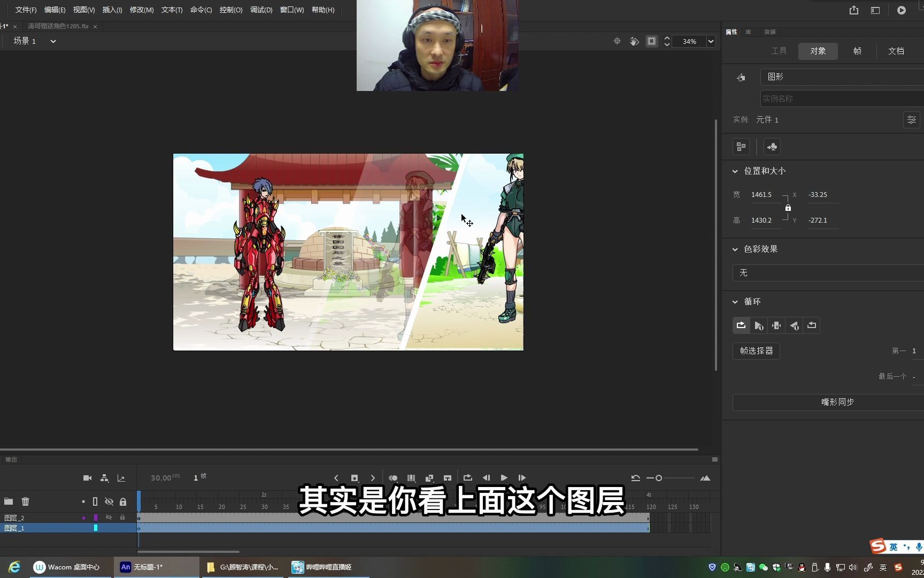Collapse the 位置和大小 section
The image size is (924, 578).
pos(735,171)
